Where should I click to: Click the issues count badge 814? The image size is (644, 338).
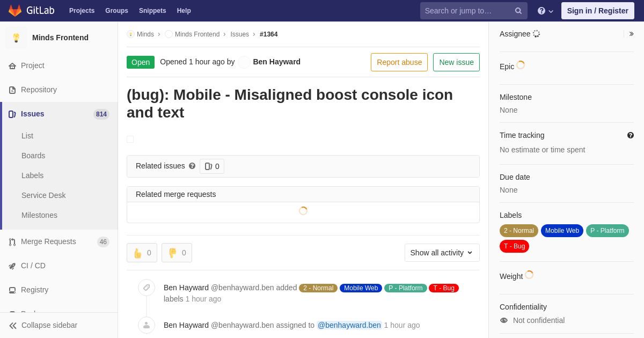point(101,114)
